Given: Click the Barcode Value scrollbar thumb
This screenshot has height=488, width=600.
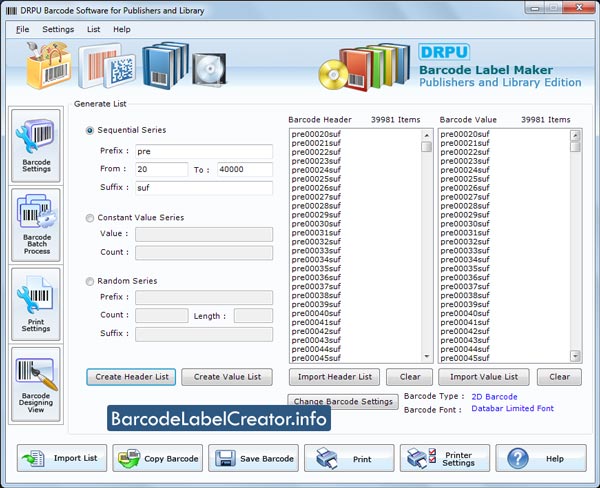Looking at the screenshot, I should [x=576, y=147].
